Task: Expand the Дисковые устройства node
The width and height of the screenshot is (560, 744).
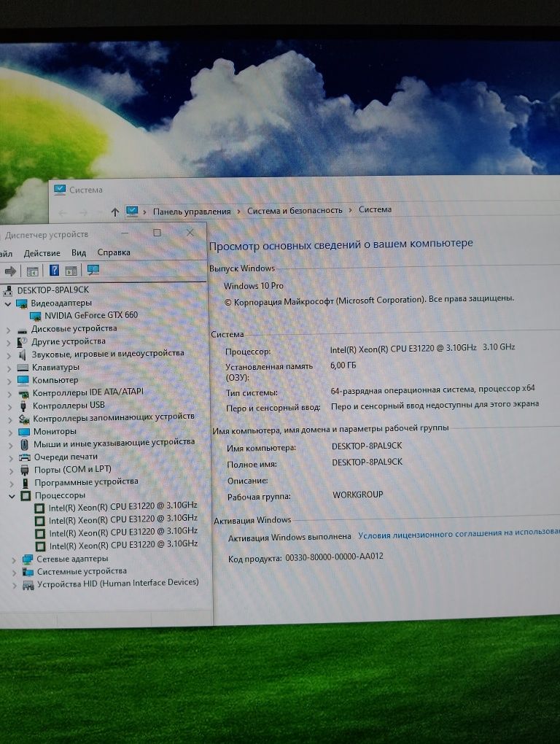Action: [8, 329]
